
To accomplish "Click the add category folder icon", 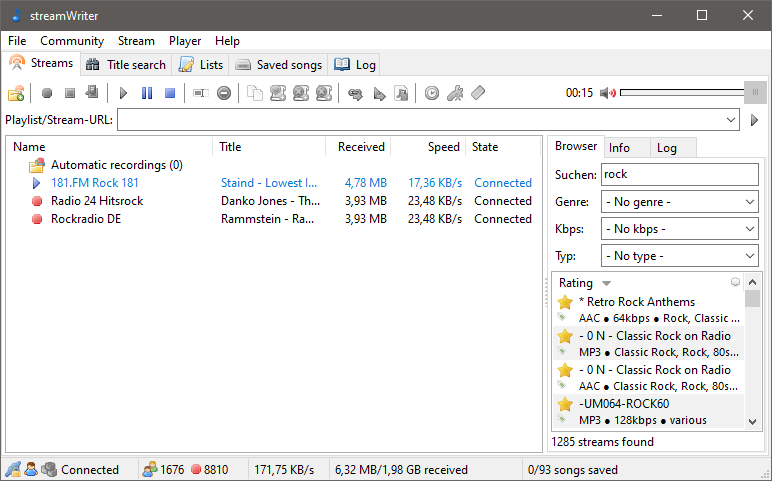I will click(16, 93).
